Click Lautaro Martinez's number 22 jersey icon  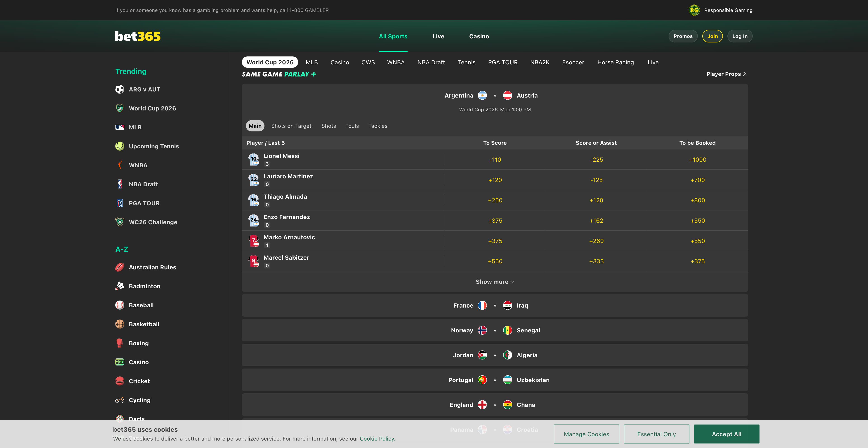pyautogui.click(x=254, y=180)
